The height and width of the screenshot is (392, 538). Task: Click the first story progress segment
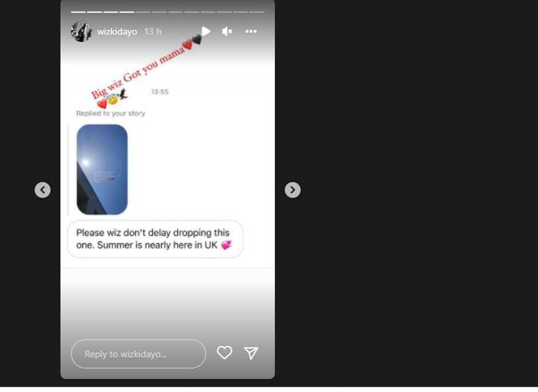[78, 12]
